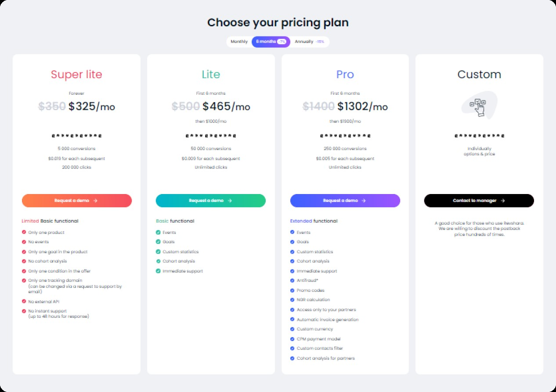Switch billing to Monthly

coord(239,42)
